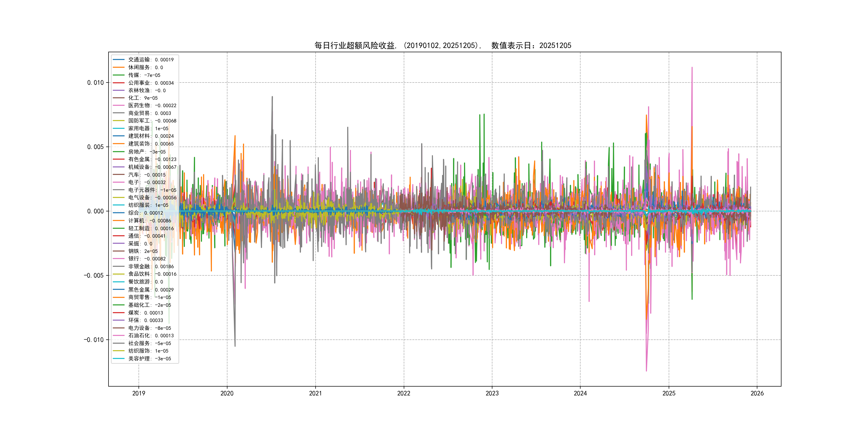Click the 0.000 y-axis tick label
868x434 pixels.
95,211
